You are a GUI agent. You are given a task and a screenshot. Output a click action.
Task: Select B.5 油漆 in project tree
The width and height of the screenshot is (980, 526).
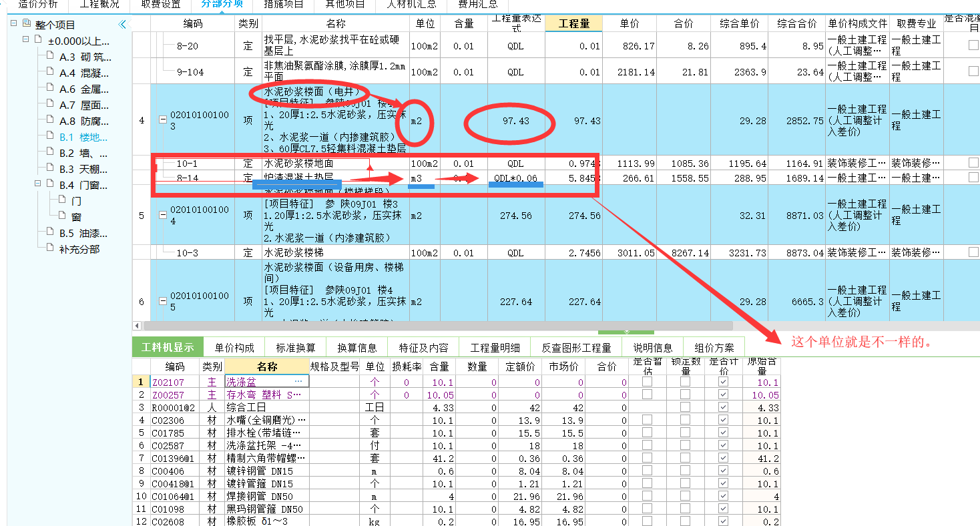click(83, 233)
